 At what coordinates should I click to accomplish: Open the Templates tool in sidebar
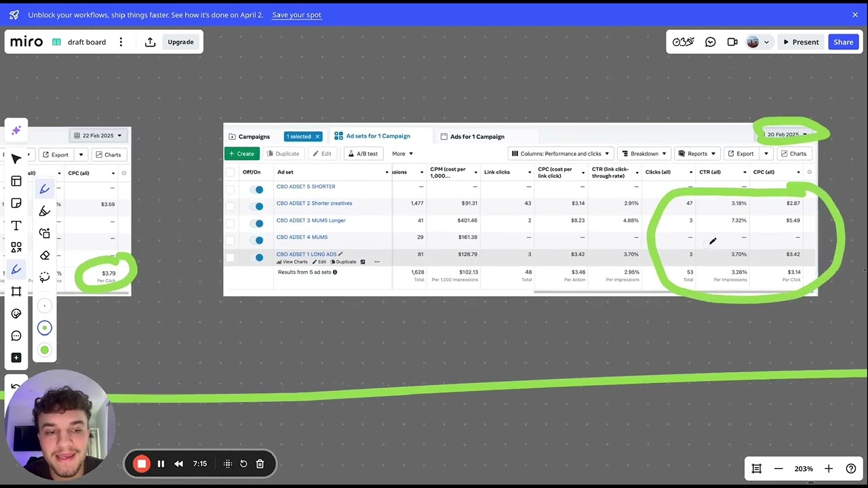(x=16, y=181)
